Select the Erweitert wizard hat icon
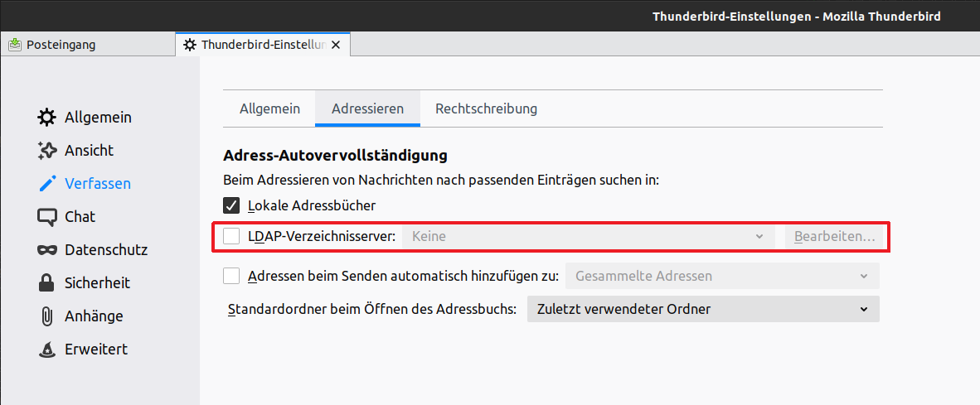980x405 pixels. pos(47,350)
